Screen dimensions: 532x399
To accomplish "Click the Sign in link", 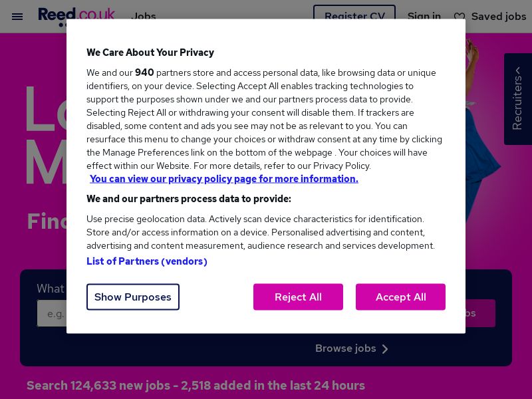I will tap(424, 17).
